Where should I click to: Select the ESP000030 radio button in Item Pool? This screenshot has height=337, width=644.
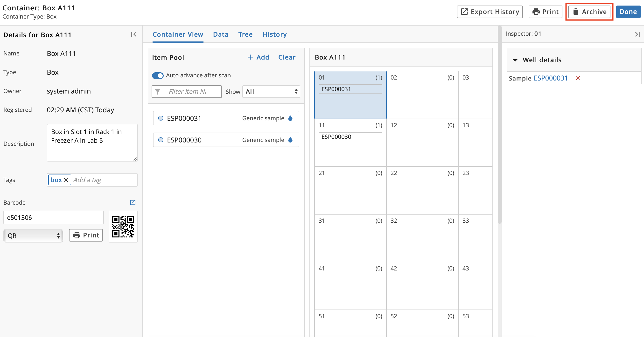[x=161, y=140]
